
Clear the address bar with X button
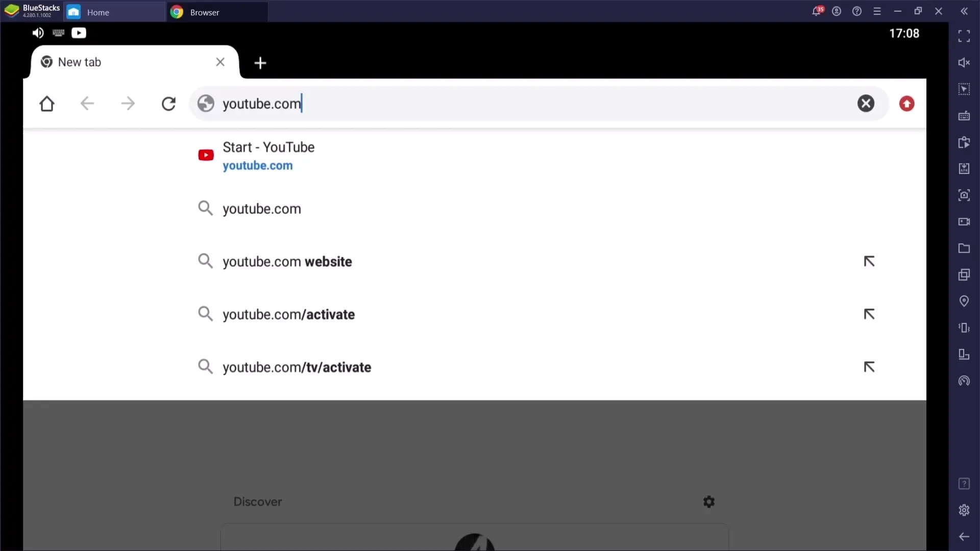[x=866, y=103]
